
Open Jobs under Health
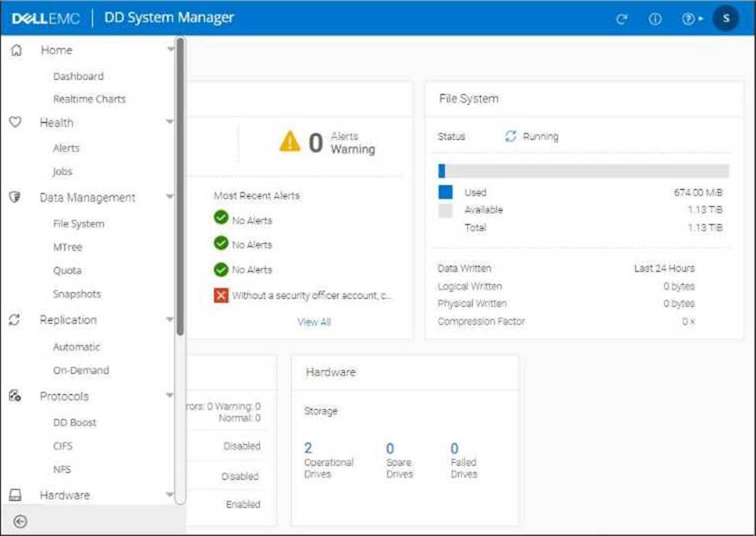click(x=62, y=172)
